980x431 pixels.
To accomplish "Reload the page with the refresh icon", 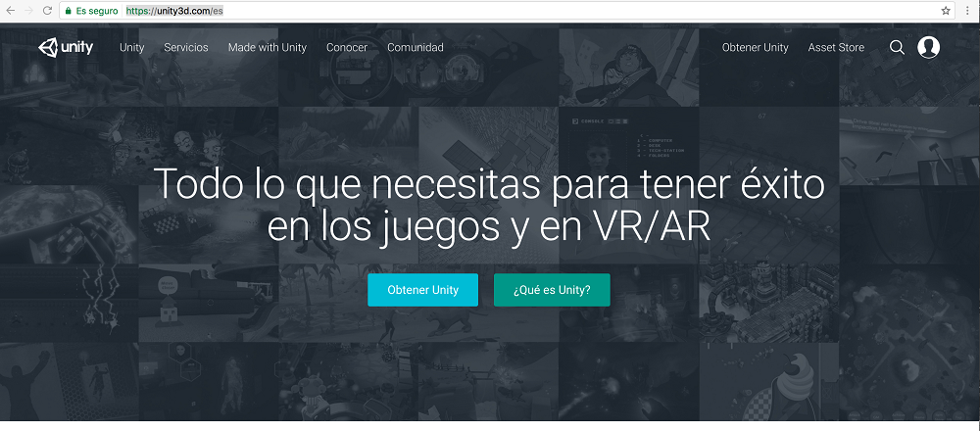I will coord(47,11).
